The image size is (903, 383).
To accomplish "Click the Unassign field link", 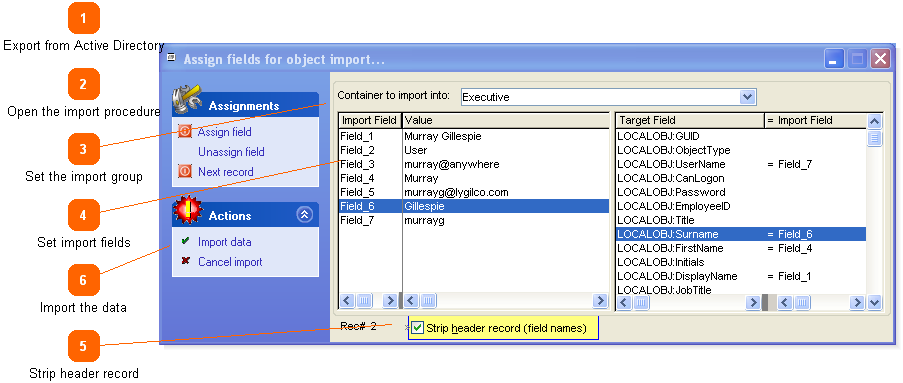I will (231, 152).
